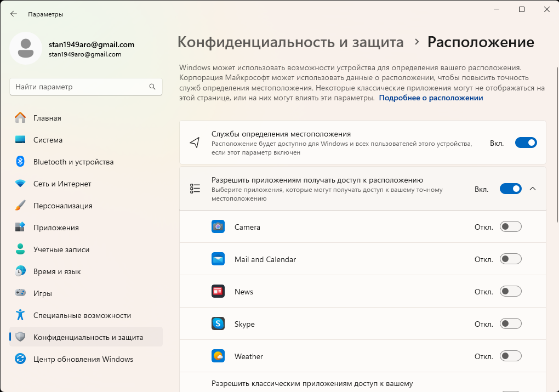Screen dimensions: 559x392
Task: Click the News app icon
Action: point(218,292)
